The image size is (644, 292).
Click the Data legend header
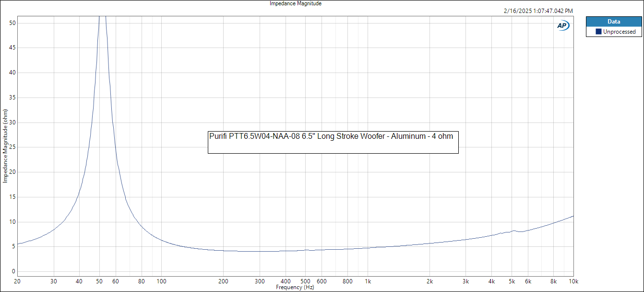pos(614,22)
